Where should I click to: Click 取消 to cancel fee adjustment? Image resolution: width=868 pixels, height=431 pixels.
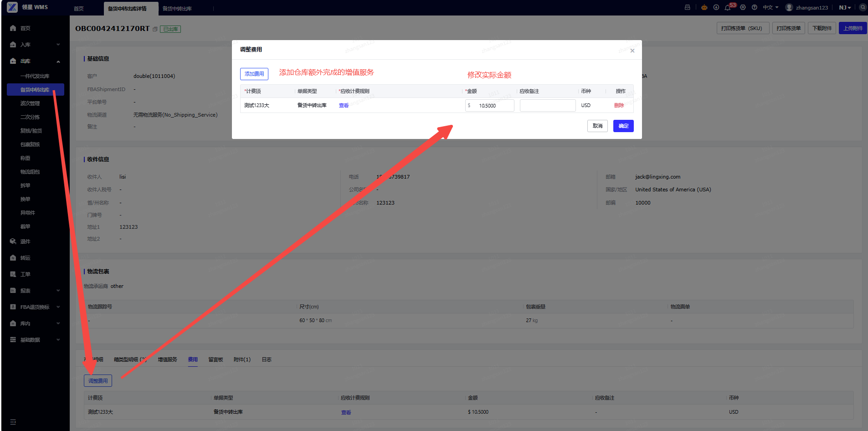click(597, 126)
